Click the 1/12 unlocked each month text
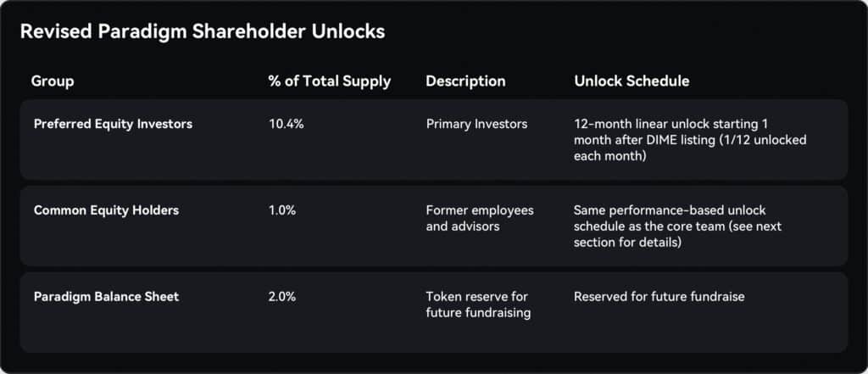Viewport: 868px width, 374px height. pyautogui.click(x=690, y=148)
